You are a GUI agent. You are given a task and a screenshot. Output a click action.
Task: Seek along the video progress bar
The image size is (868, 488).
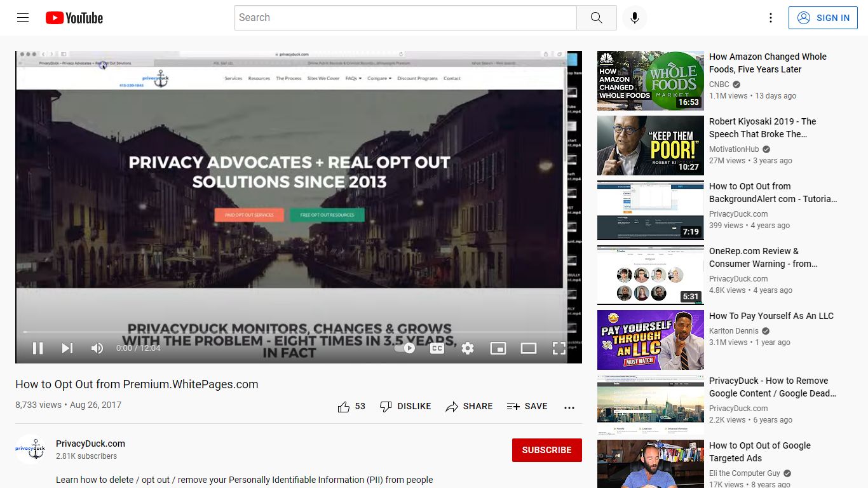tap(299, 332)
